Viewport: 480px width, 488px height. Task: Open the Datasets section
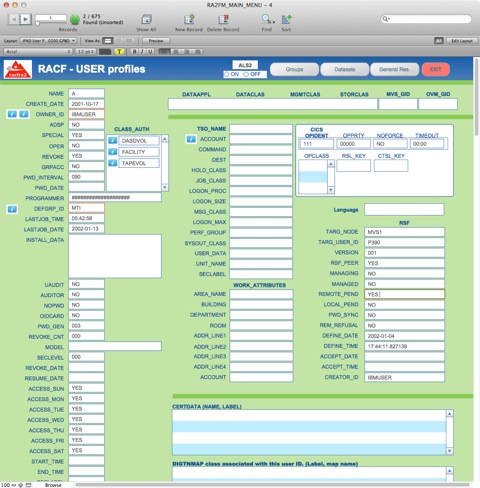click(345, 69)
